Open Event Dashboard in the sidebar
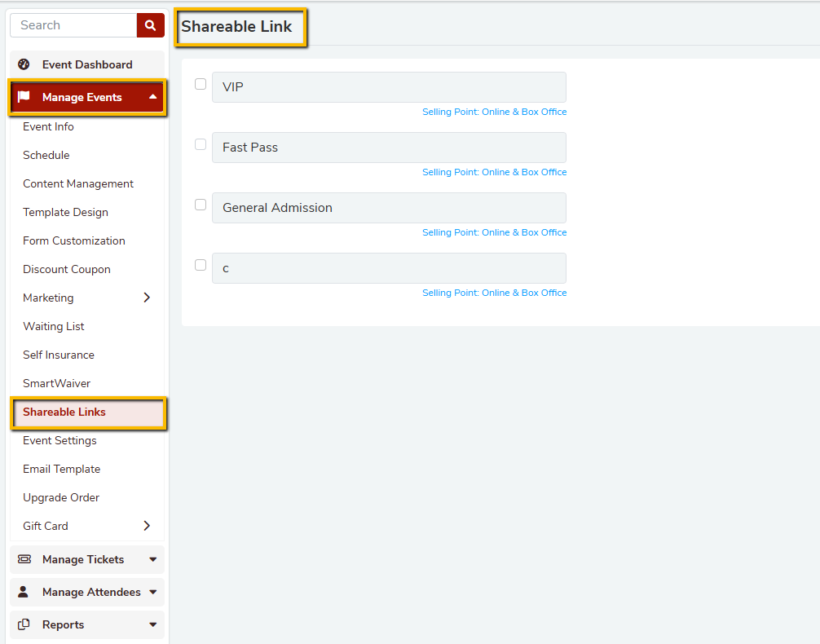Screen dimensions: 820x644 tap(87, 64)
